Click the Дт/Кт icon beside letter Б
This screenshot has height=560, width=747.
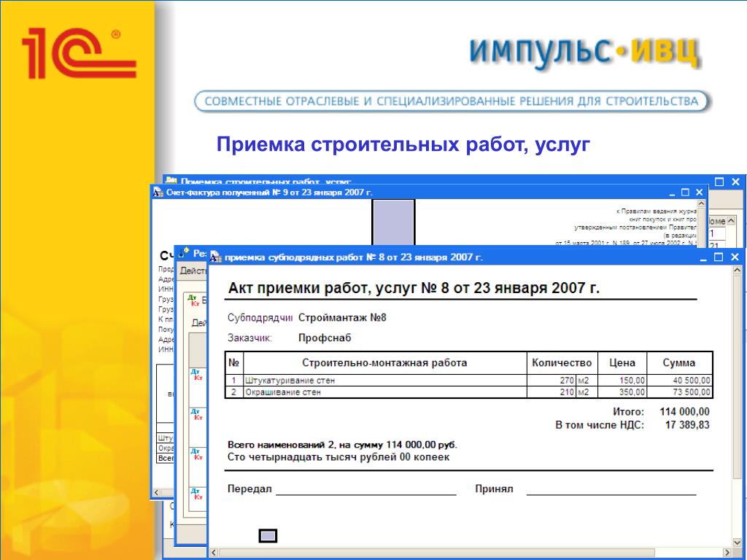coord(194,300)
